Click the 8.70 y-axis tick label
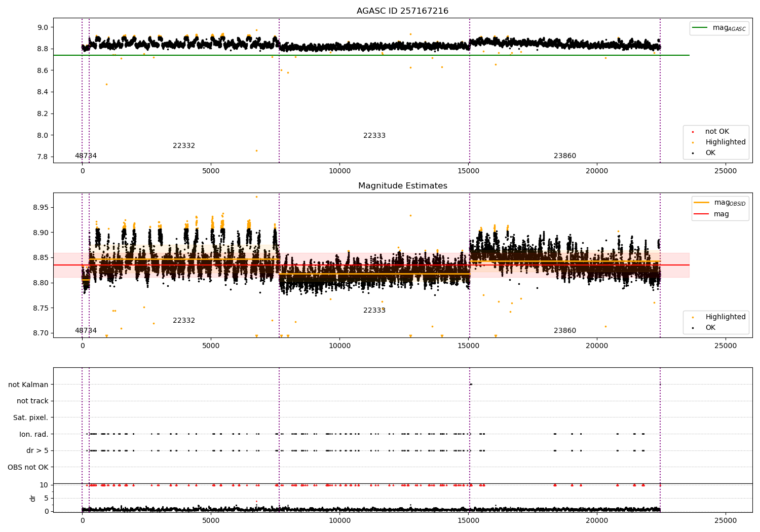Viewport: 760px width, 532px height. (x=41, y=333)
